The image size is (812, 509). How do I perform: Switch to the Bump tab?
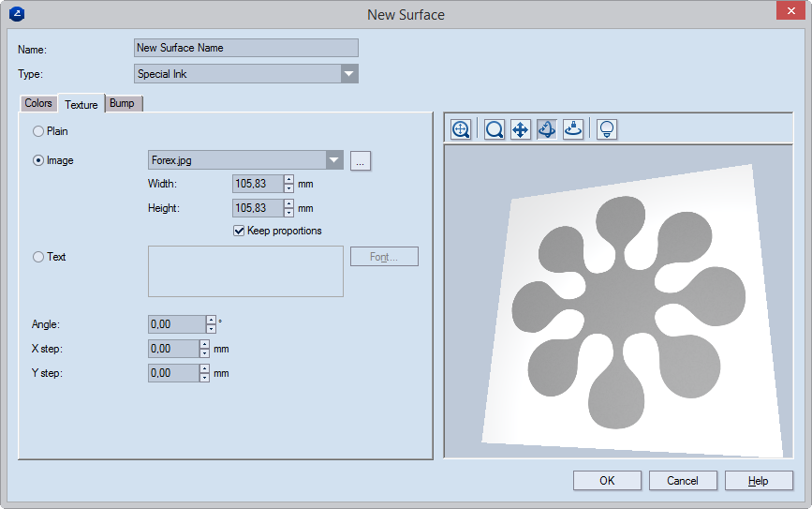[122, 103]
